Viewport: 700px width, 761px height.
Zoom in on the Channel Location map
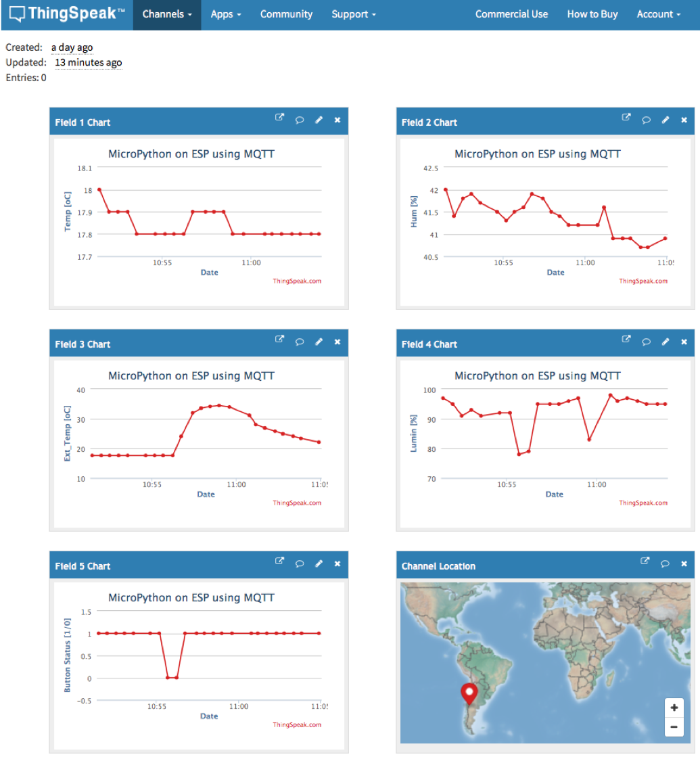pyautogui.click(x=674, y=706)
